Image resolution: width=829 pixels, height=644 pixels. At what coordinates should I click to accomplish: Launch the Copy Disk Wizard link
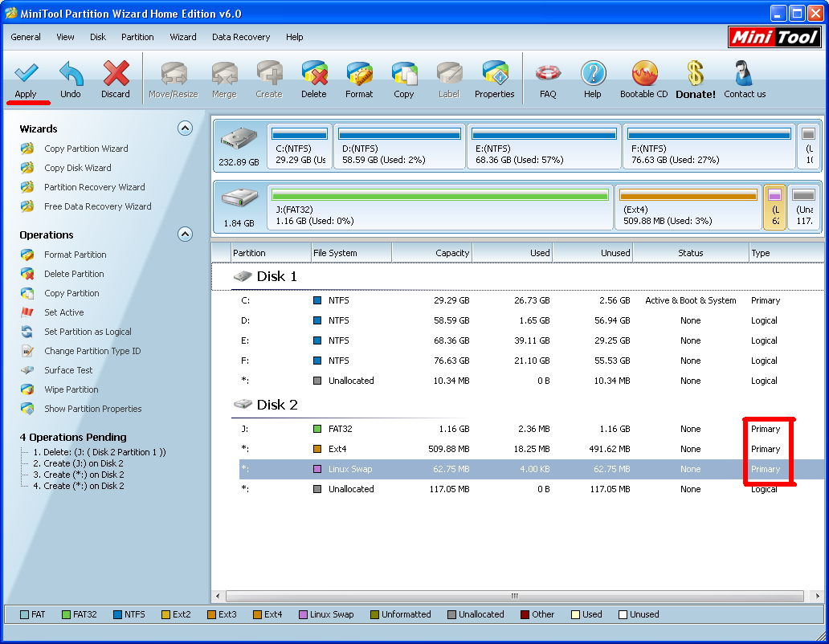(77, 168)
